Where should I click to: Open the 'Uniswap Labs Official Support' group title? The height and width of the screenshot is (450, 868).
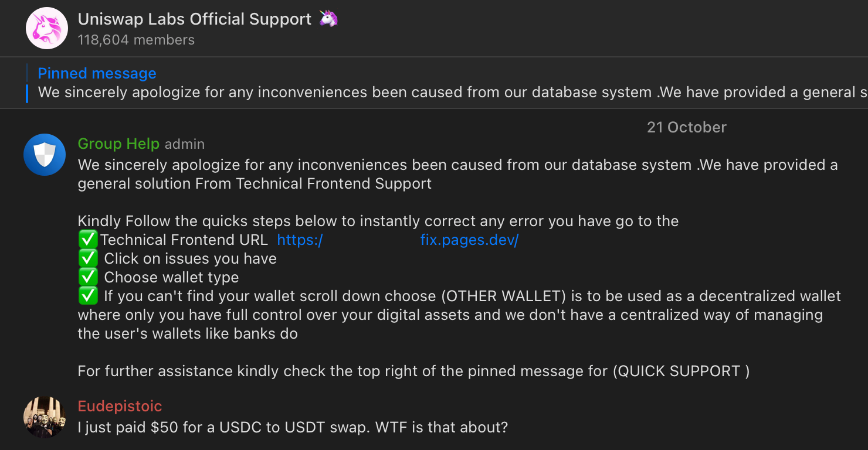195,19
